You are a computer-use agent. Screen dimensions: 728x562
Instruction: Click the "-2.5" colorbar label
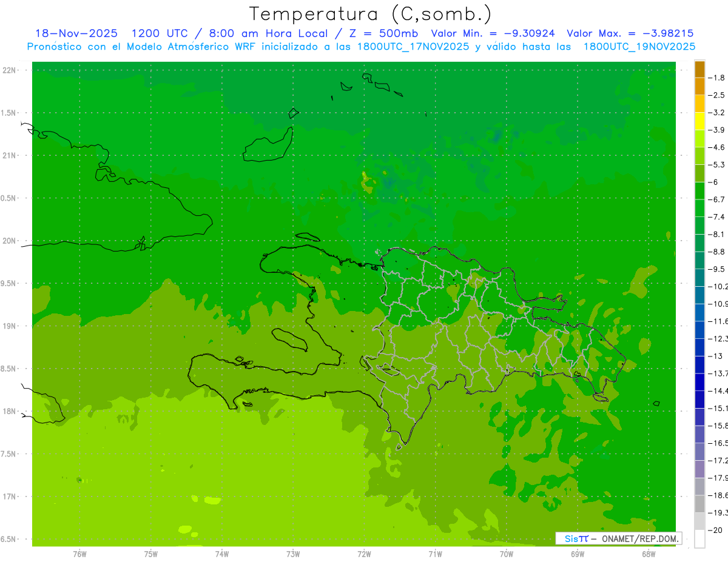pos(716,95)
